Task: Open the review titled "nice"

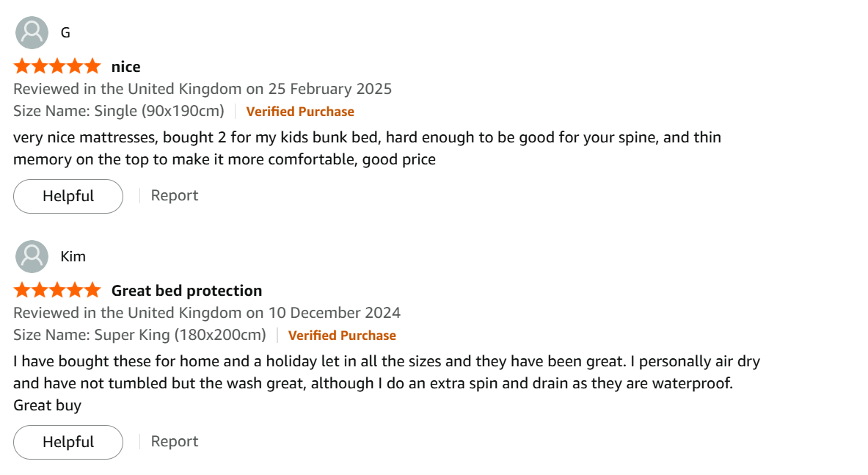Action: tap(125, 67)
